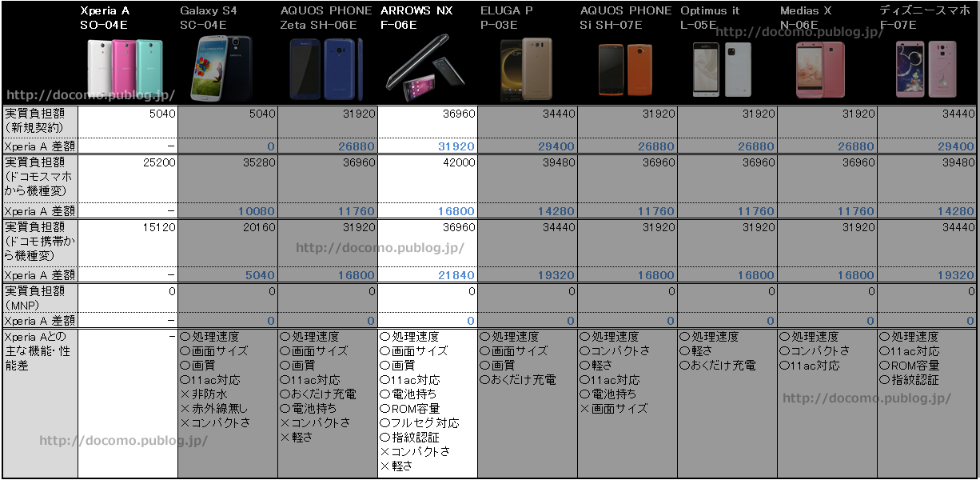The image size is (980, 480).
Task: Select Xperia A's 15120 cell
Action: 128,242
